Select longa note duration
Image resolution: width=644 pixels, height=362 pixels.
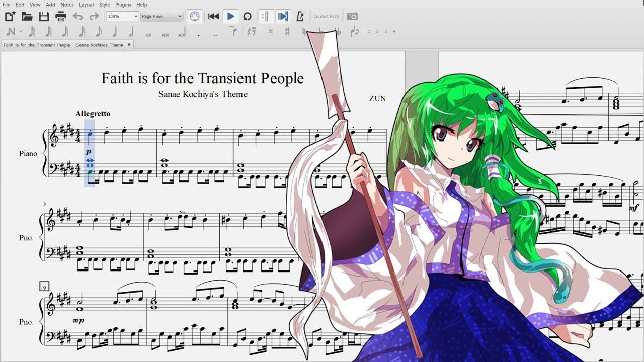(x=182, y=32)
